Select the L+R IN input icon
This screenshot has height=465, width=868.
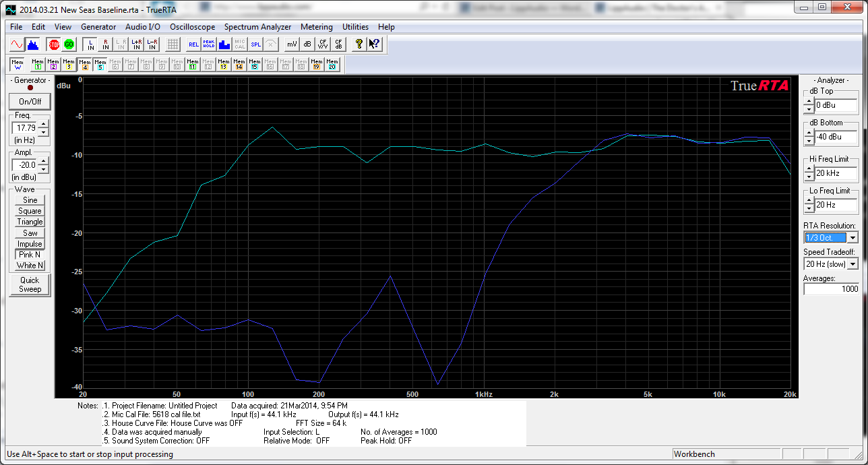click(137, 44)
